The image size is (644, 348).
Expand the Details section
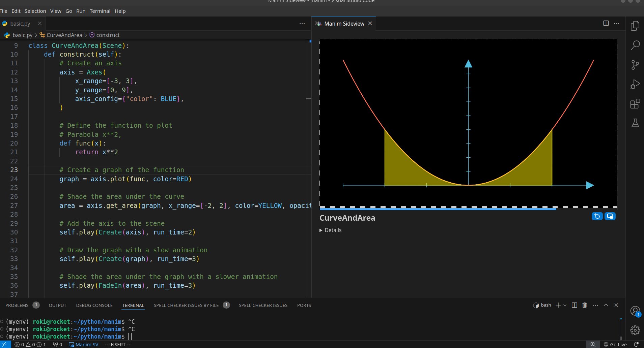(x=330, y=230)
